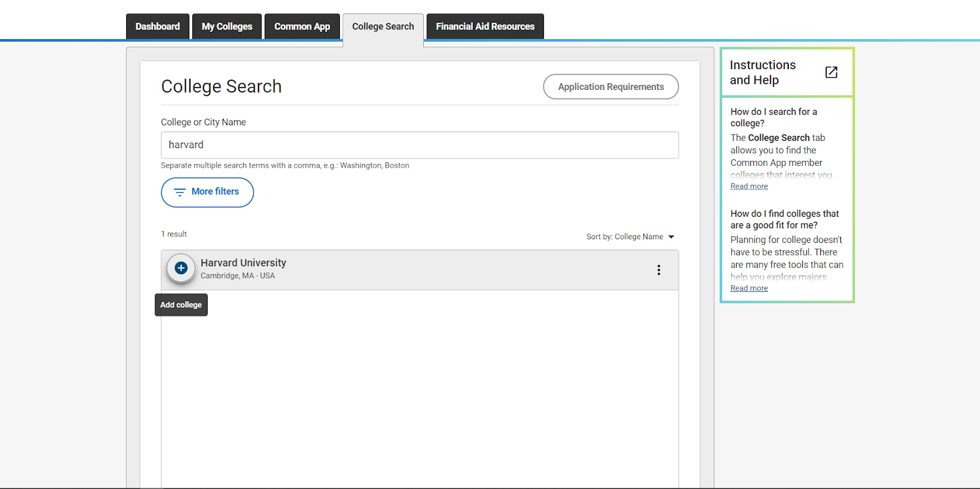The height and width of the screenshot is (489, 980).
Task: Click the Application Requirements button
Action: (611, 87)
